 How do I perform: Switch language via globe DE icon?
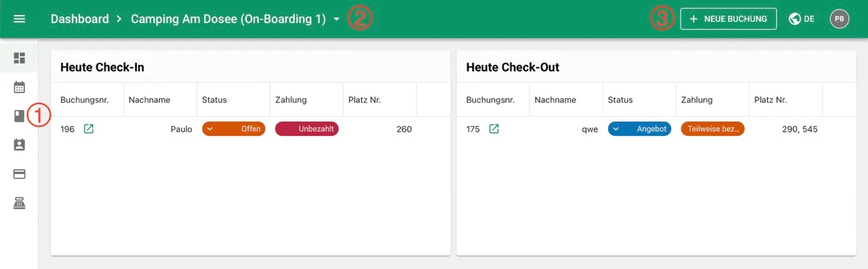(x=802, y=19)
